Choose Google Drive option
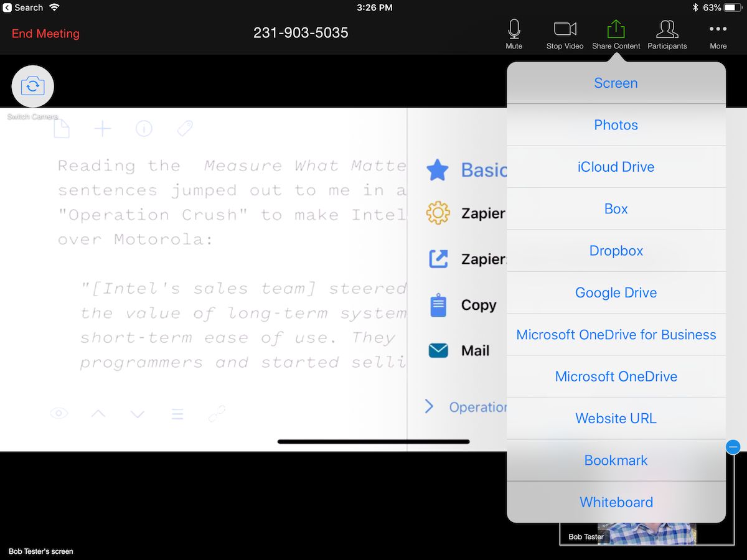The height and width of the screenshot is (560, 747). point(616,292)
